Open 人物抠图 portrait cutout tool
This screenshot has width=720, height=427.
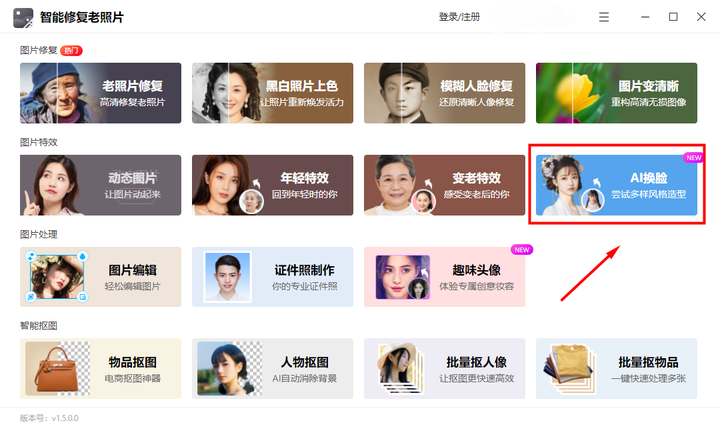tap(272, 369)
